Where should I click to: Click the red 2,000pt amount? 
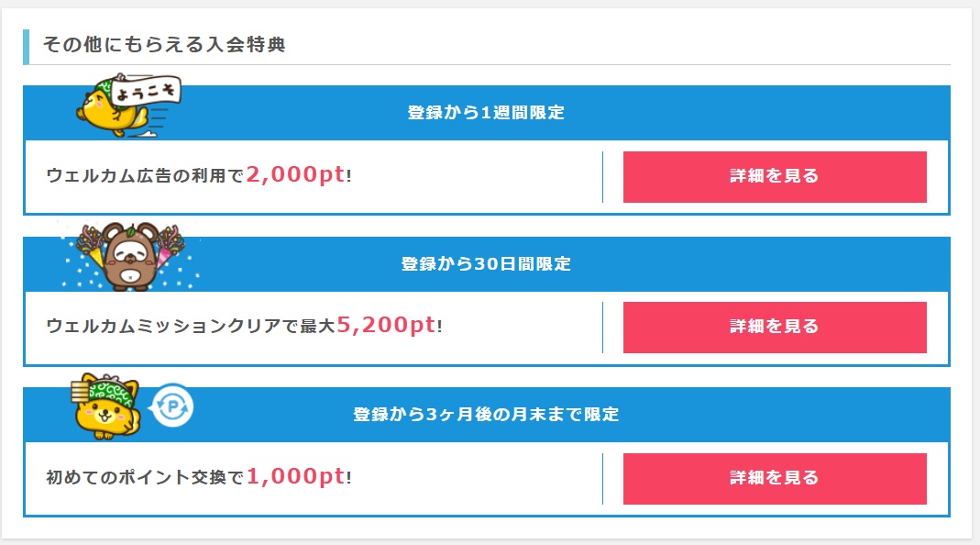click(x=295, y=174)
